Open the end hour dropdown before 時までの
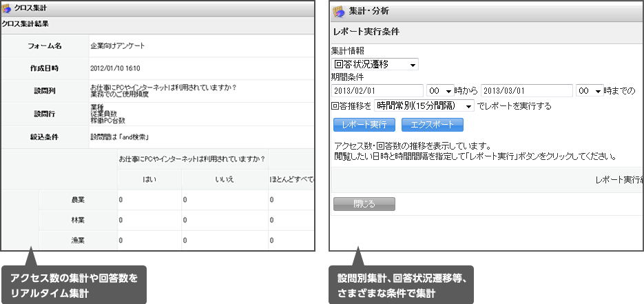 [590, 90]
